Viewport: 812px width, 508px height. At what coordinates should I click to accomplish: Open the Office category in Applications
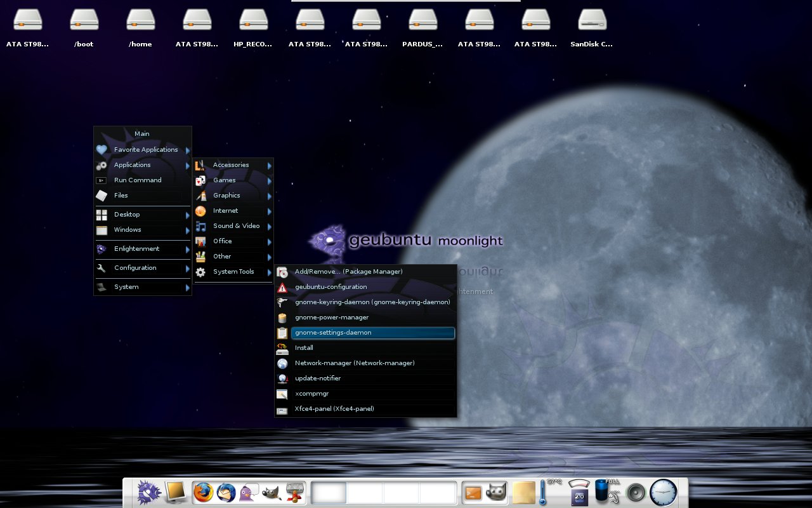pyautogui.click(x=233, y=241)
